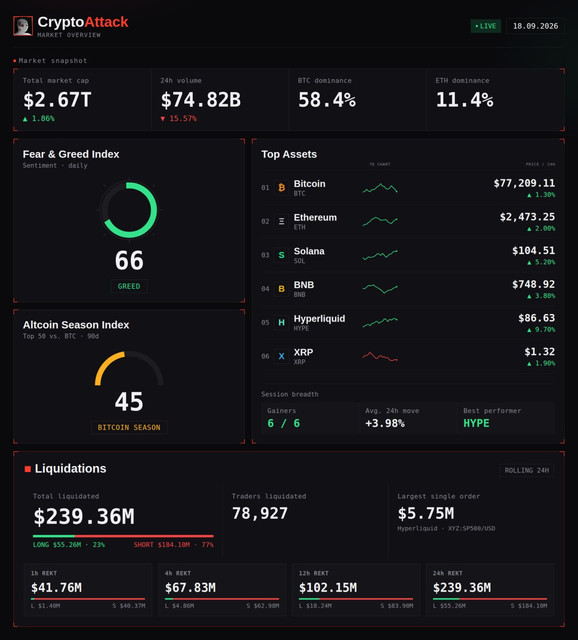Image resolution: width=578 pixels, height=640 pixels.
Task: Click the market cap change 1.86%
Action: [x=39, y=118]
